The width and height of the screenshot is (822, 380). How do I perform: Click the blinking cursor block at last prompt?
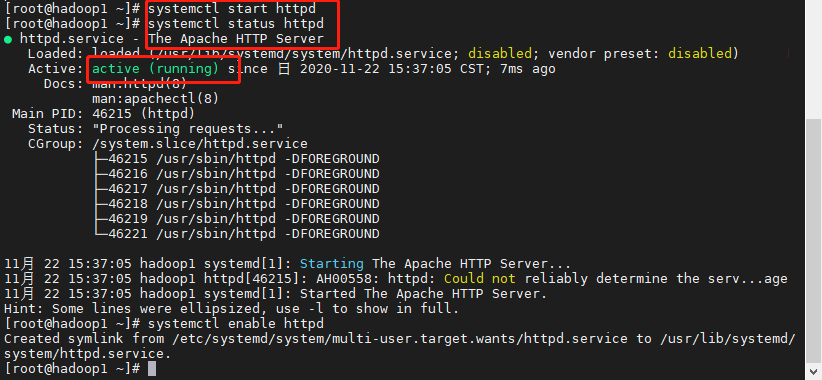pos(152,368)
